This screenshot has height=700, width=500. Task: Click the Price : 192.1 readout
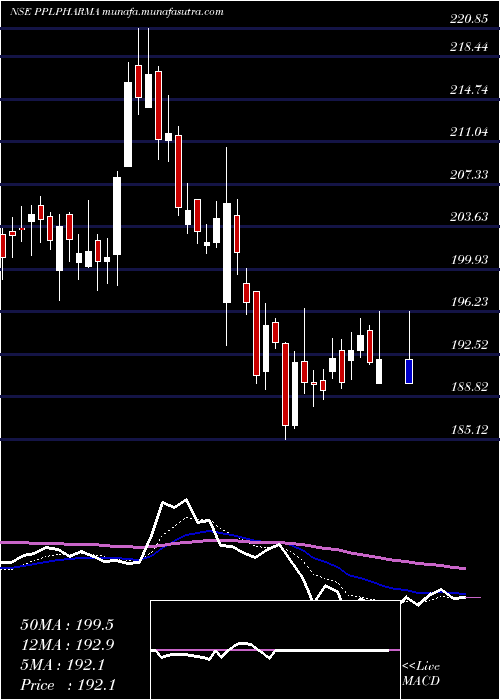[x=68, y=685]
